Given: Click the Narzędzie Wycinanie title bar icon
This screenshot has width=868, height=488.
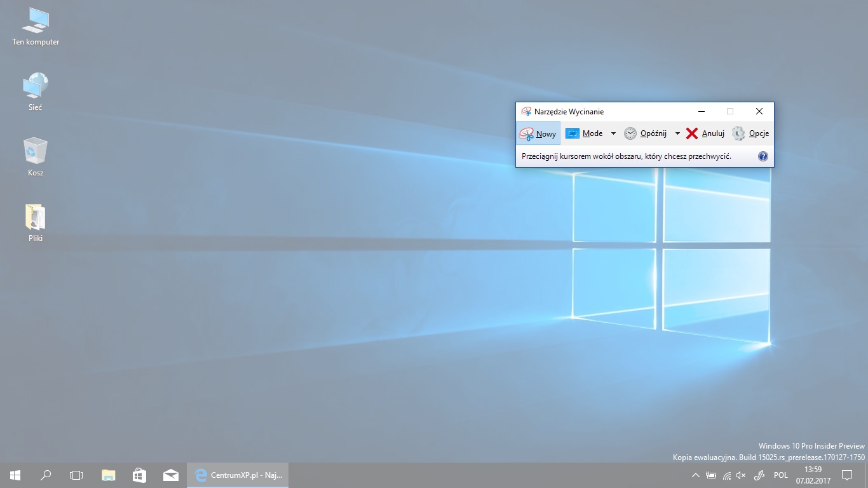Looking at the screenshot, I should click(x=526, y=112).
